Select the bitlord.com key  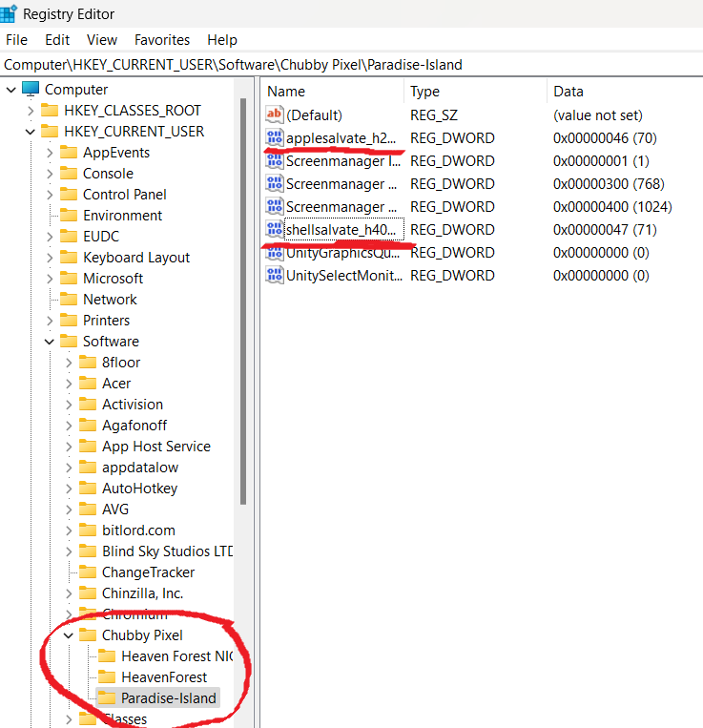point(138,530)
